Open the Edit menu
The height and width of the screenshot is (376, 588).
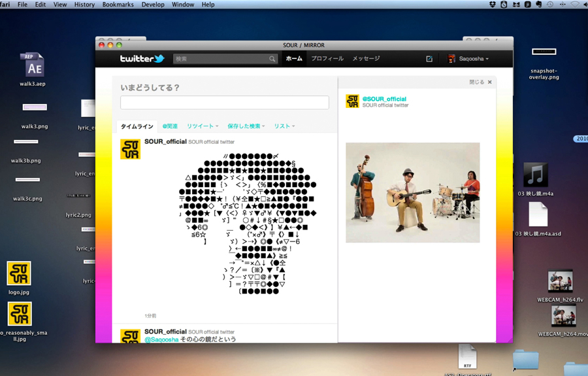click(40, 5)
